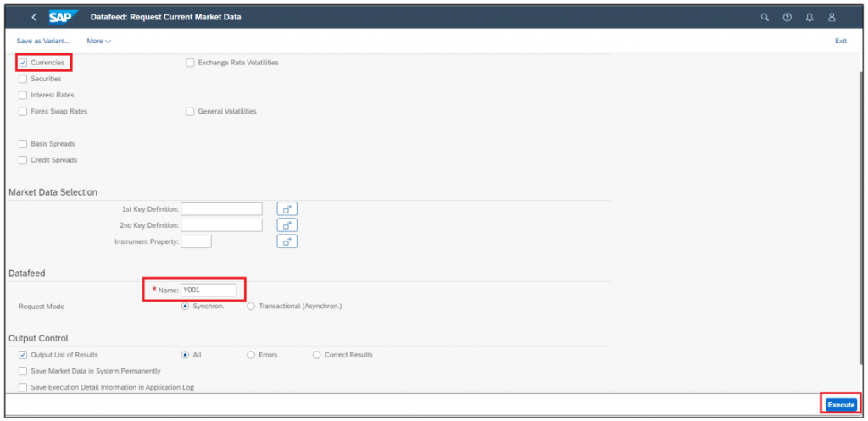
Task: Click the Exit link
Action: 840,41
